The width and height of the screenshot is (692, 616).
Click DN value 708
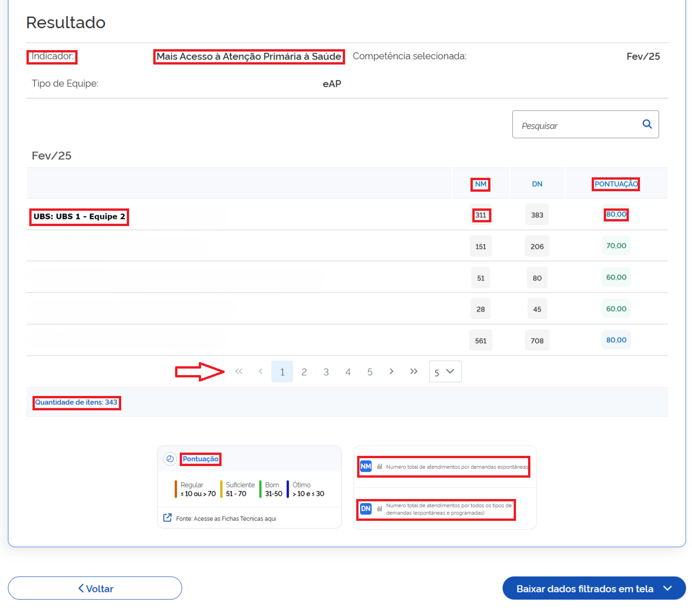point(537,341)
